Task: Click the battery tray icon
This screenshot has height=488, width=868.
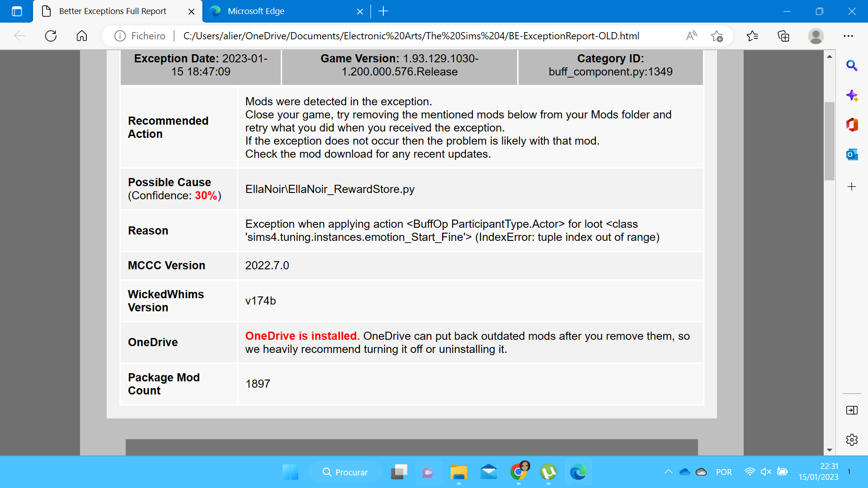Action: [x=783, y=472]
